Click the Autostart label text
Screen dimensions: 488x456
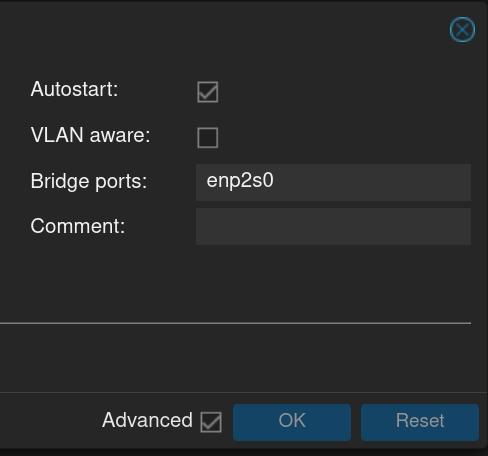point(74,89)
